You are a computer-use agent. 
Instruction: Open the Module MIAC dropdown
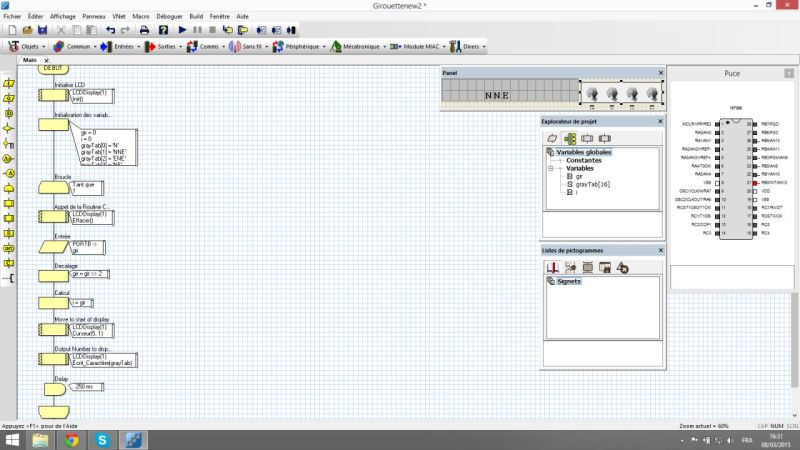pos(418,46)
